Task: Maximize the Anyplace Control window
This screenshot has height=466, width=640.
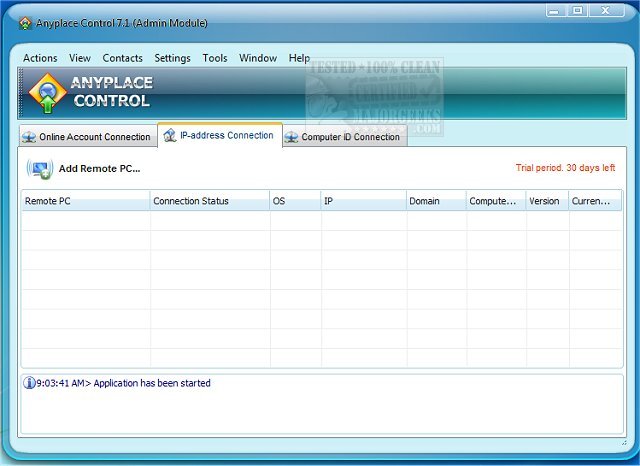Action: point(577,11)
